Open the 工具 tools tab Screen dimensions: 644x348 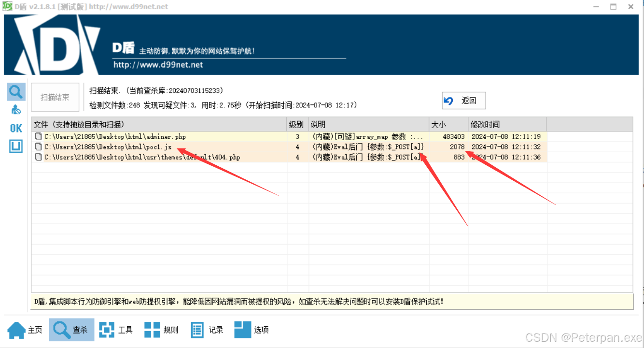tap(116, 330)
